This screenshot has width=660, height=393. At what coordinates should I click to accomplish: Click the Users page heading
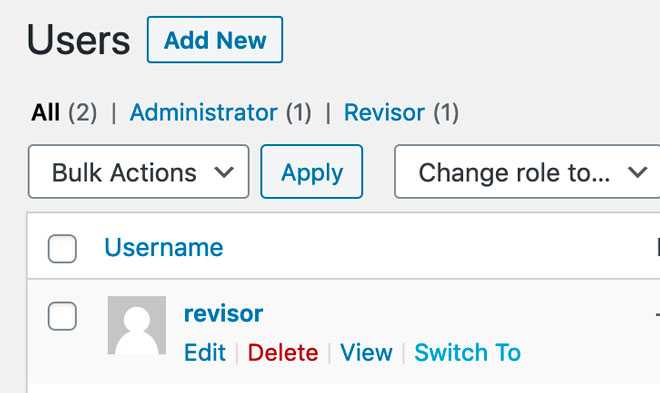[x=79, y=40]
